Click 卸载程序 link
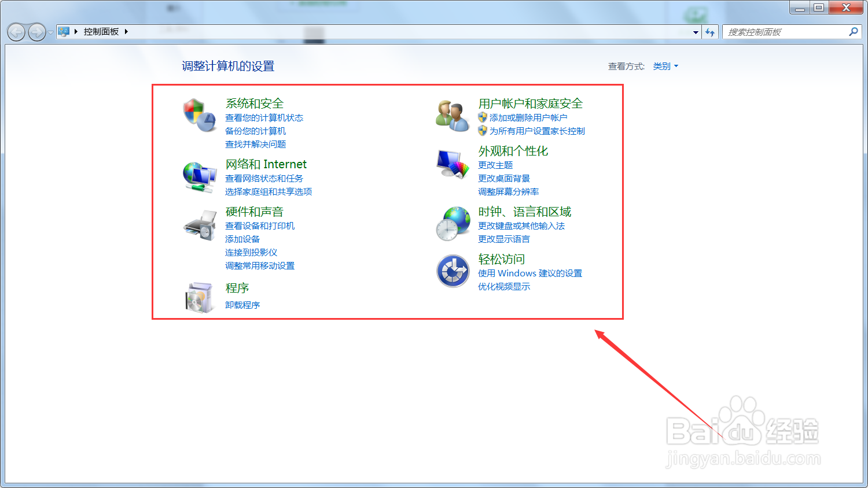Screen dimensions: 868x488 pyautogui.click(x=242, y=305)
